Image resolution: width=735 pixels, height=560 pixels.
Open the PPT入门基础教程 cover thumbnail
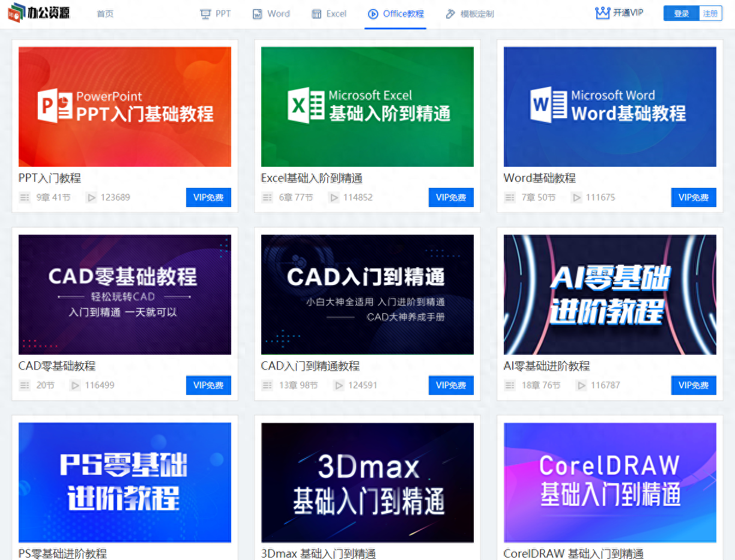tap(125, 107)
